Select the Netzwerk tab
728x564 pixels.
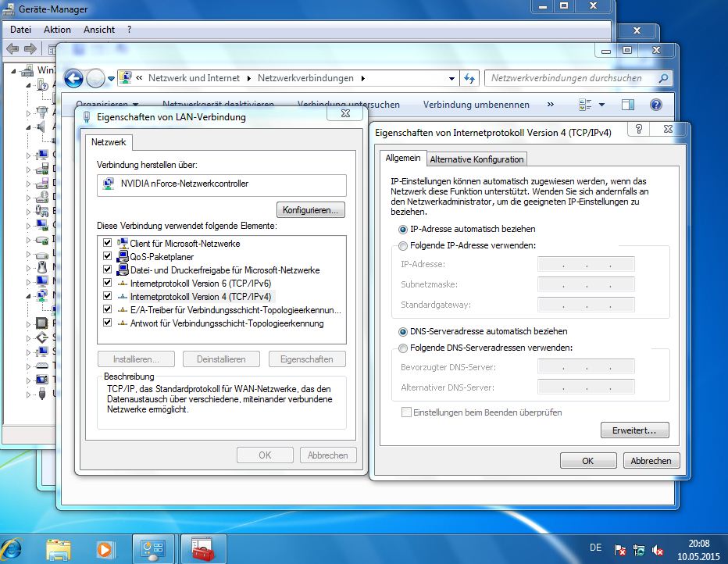tap(108, 142)
